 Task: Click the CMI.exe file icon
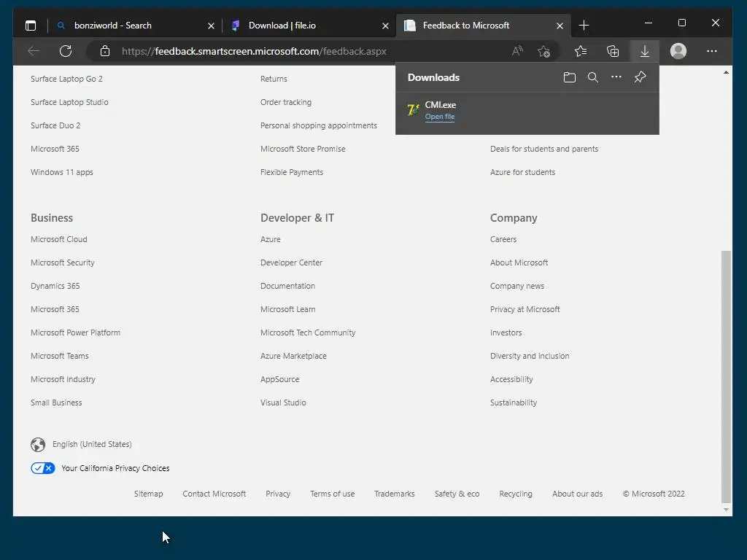tap(413, 109)
